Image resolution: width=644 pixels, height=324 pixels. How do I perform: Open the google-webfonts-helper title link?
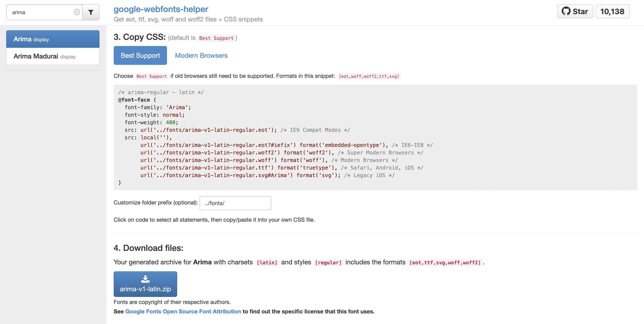point(161,9)
